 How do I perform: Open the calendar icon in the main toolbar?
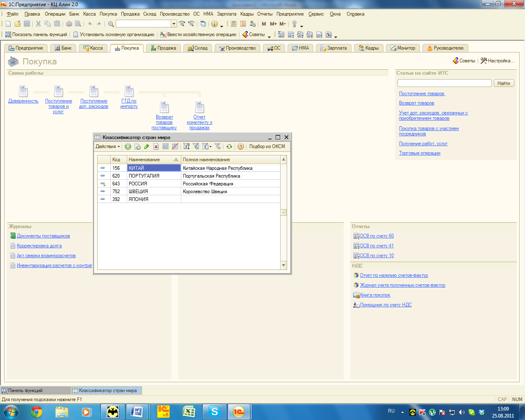[243, 24]
